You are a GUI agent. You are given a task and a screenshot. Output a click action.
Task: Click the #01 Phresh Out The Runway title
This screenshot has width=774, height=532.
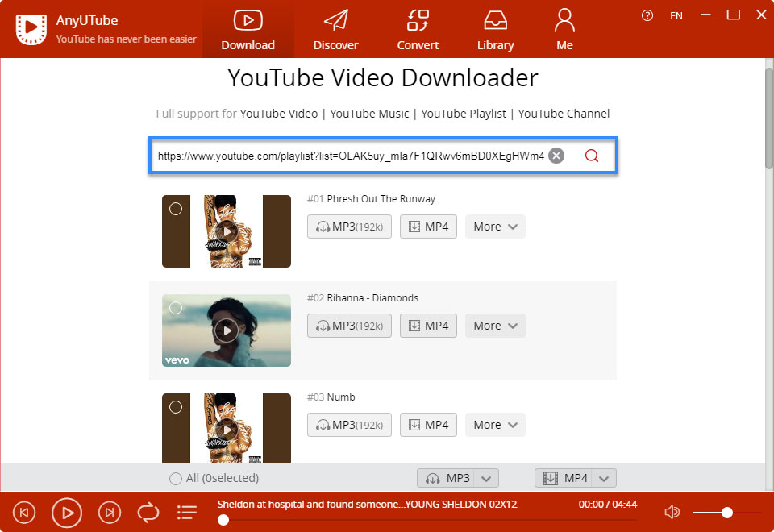coord(371,199)
